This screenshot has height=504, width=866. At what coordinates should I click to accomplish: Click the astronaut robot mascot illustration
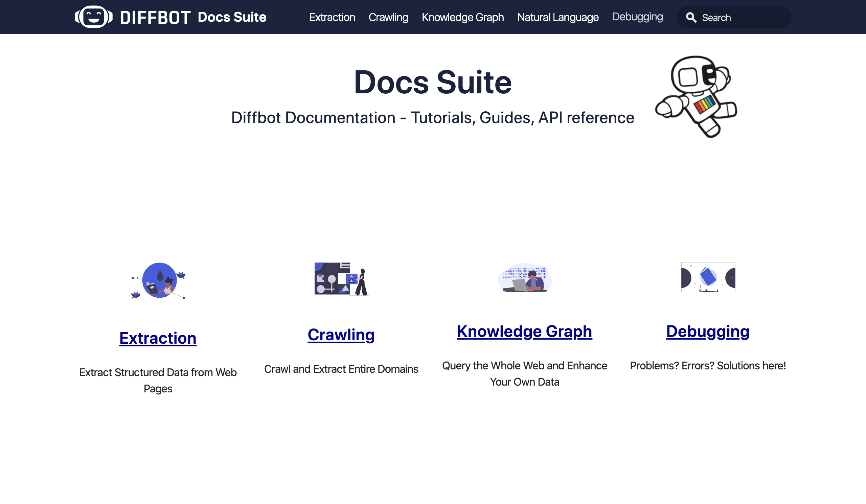coord(696,96)
